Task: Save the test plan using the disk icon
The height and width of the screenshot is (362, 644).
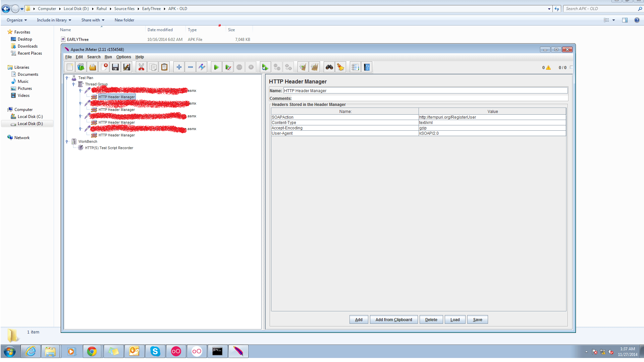Action: (x=115, y=67)
